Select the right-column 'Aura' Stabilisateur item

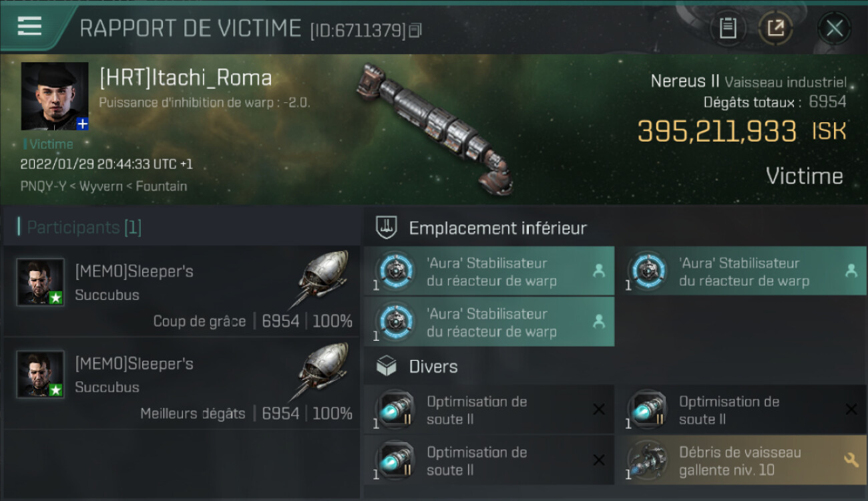click(x=741, y=271)
